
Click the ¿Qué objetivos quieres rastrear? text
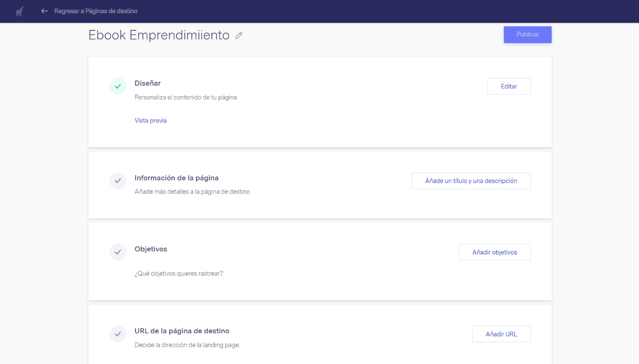(x=178, y=274)
